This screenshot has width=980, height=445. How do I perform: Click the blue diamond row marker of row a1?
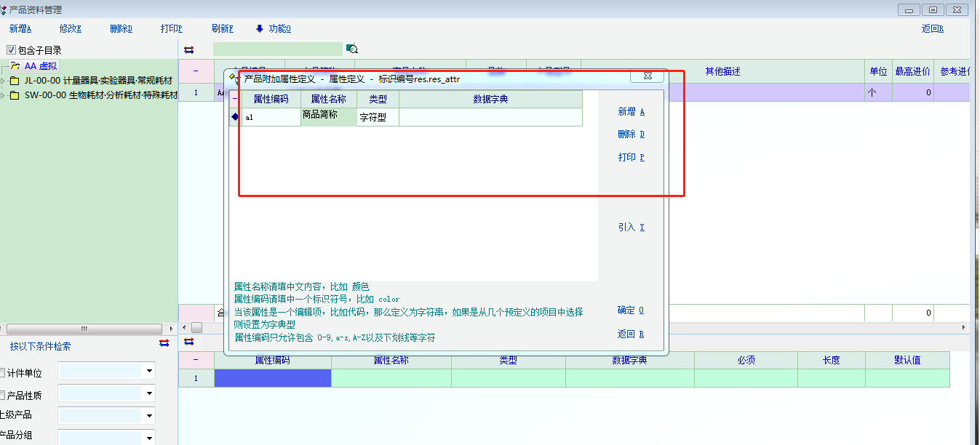point(234,117)
